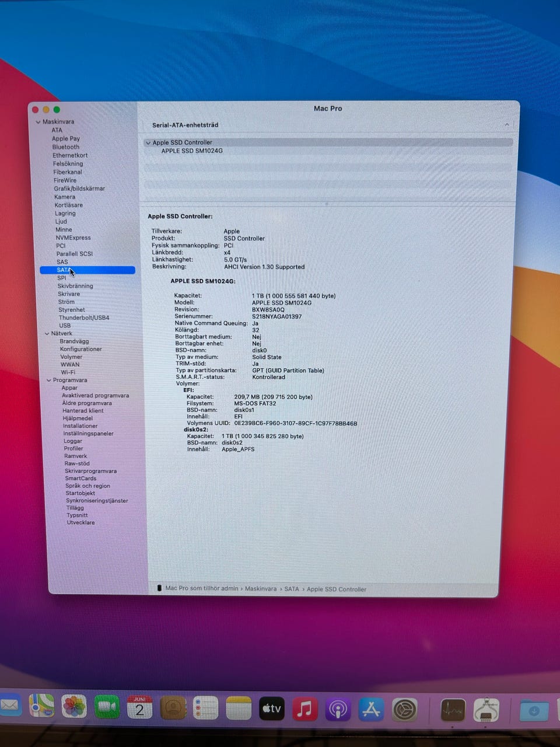Screen dimensions: 560x747
Task: Select Kamera in the sidebar
Action: coord(65,197)
